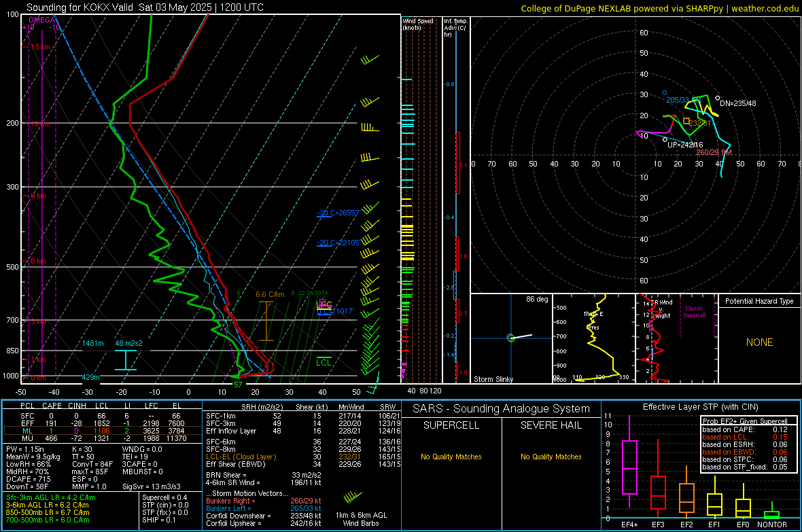Screen dimensions: 802x532
Task: Click the Effective Layer STP (with CIN) title
Action: (x=700, y=407)
